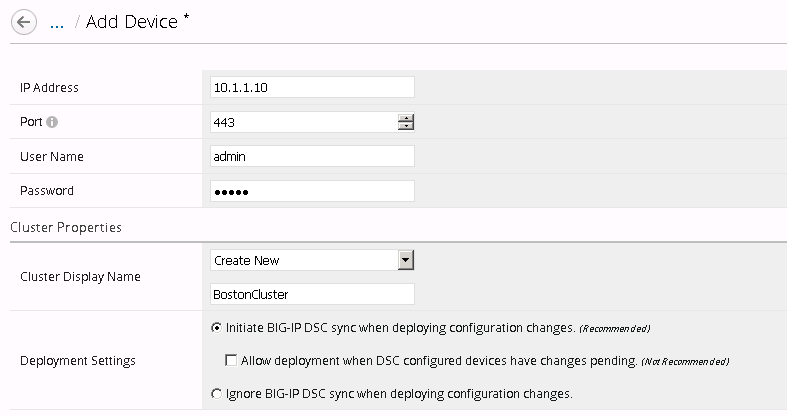The image size is (787, 416).
Task: Focus the IP Address field showing 10.1.1.10
Action: pyautogui.click(x=312, y=87)
